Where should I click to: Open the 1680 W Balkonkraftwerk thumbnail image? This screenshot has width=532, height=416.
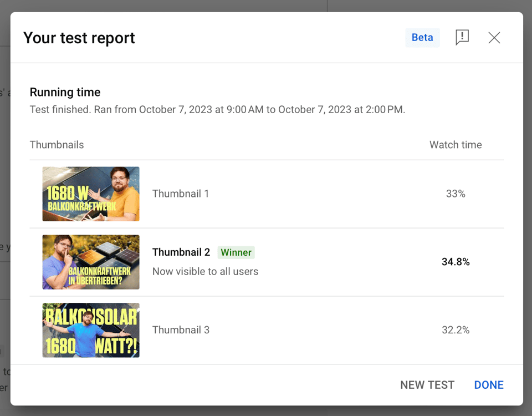tap(91, 194)
